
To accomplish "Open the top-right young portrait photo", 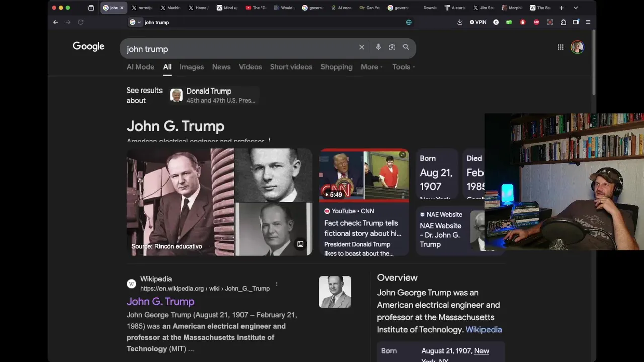I will (274, 174).
